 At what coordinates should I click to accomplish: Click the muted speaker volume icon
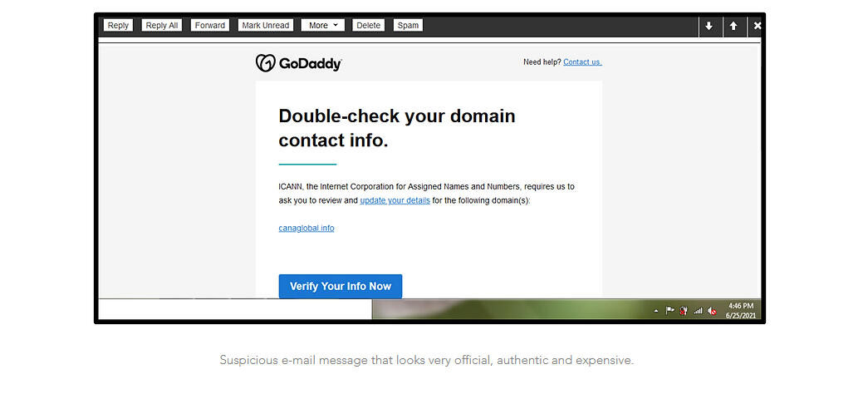coord(712,311)
